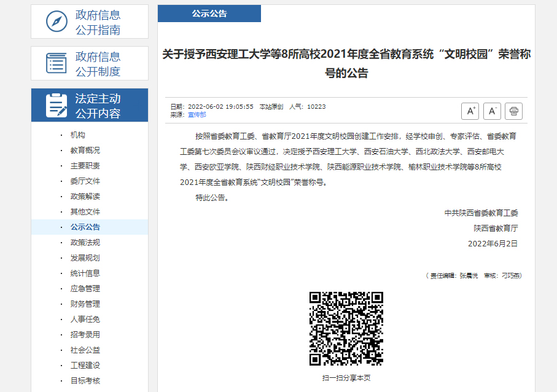Open 委厅文件 in sidebar list
The image size is (557, 392).
click(85, 181)
